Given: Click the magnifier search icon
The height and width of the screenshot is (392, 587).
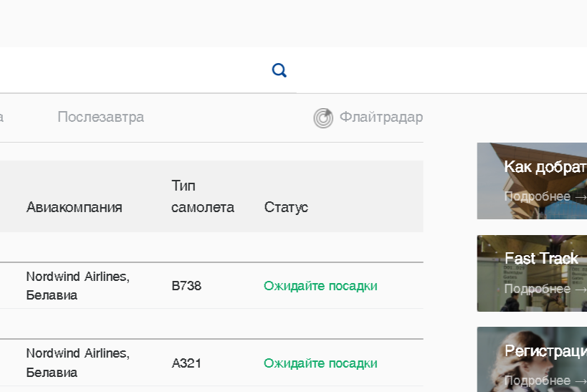Looking at the screenshot, I should click(280, 70).
